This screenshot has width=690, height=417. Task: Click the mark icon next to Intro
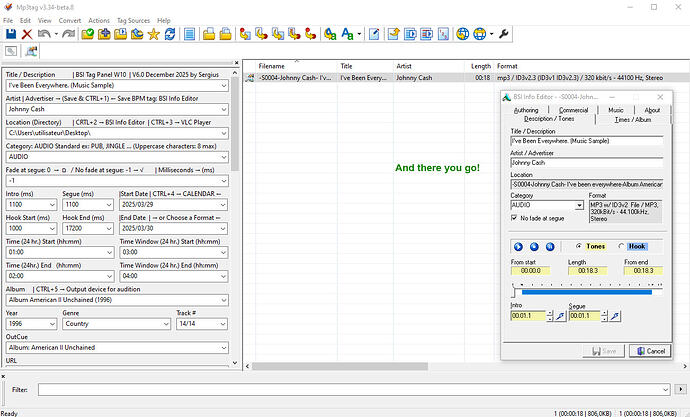[560, 316]
